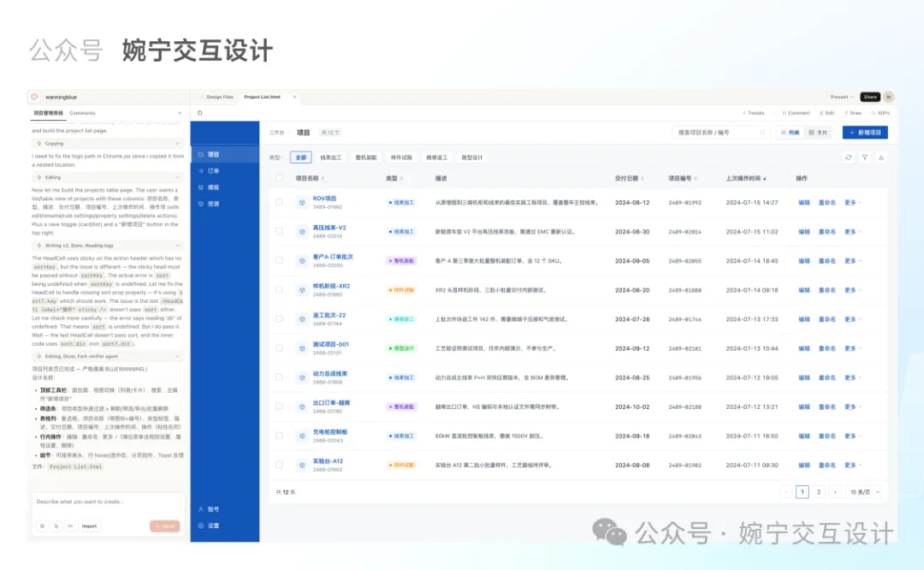Click the plus icon beside the Comments tab

tap(180, 113)
